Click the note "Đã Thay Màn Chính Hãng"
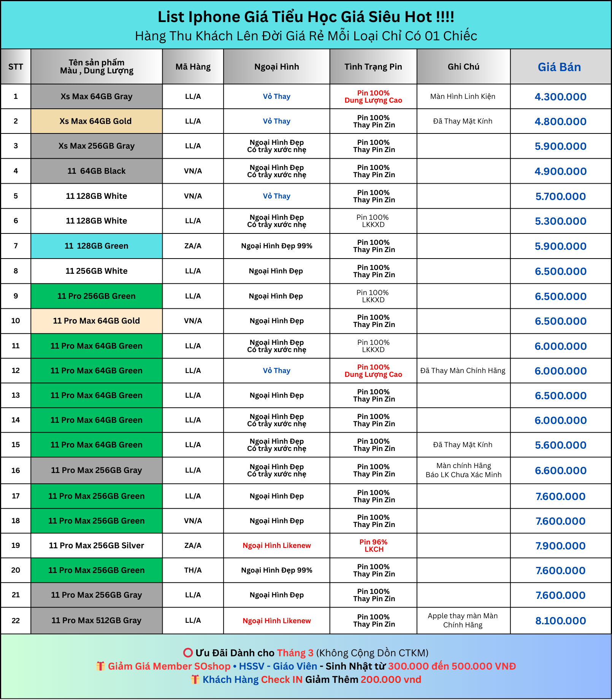 click(463, 371)
